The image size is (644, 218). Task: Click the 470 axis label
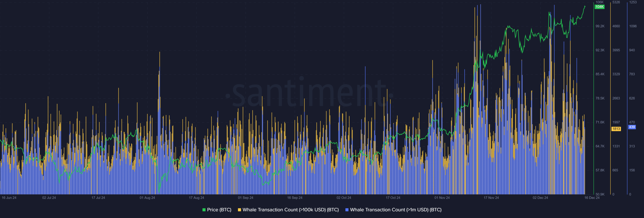coord(632,122)
